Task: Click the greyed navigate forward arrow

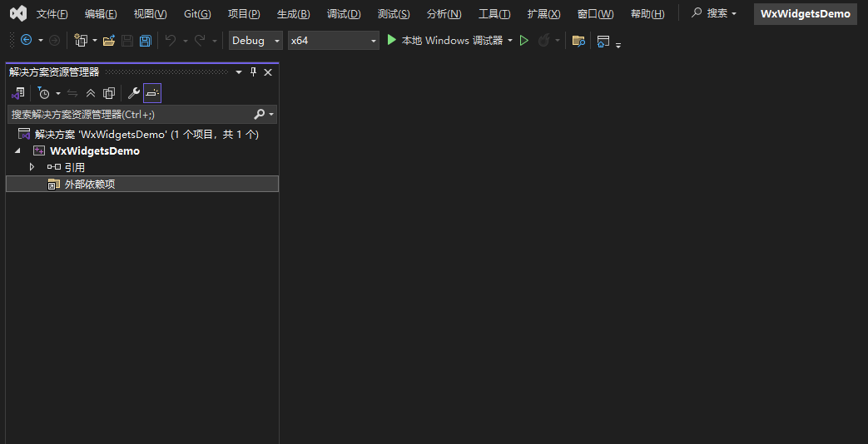Action: 54,41
